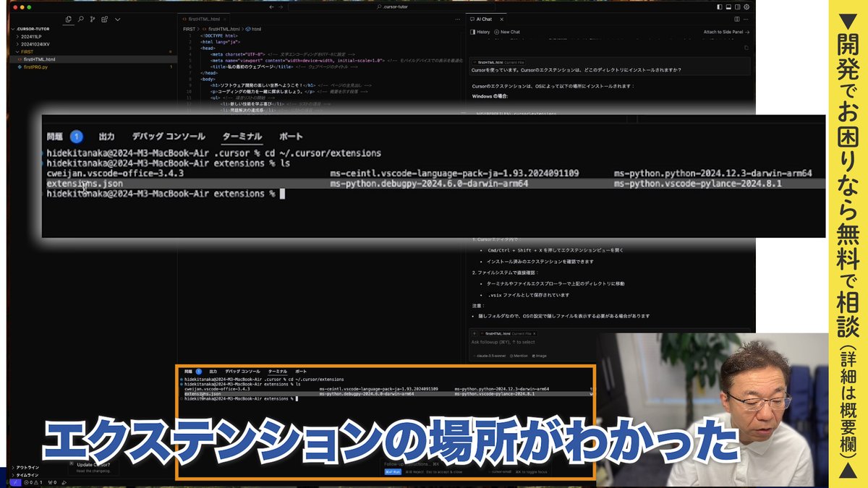
Task: Close the AI Chat tab
Action: click(502, 19)
